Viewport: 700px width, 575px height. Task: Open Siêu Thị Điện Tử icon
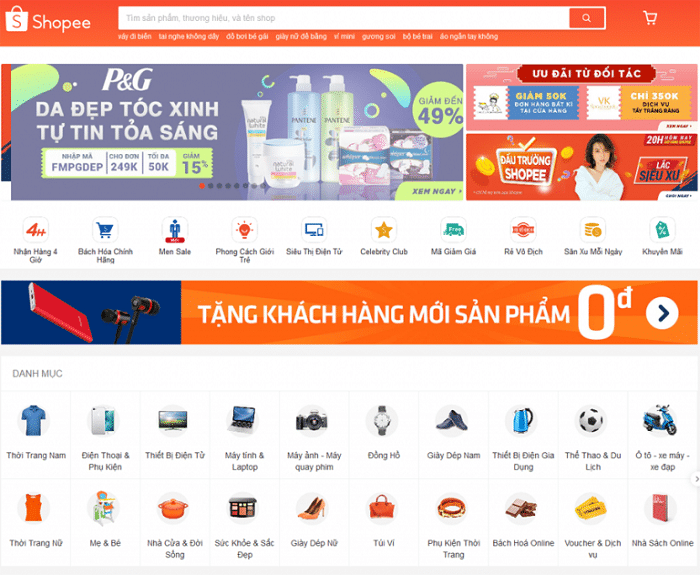coord(314,230)
